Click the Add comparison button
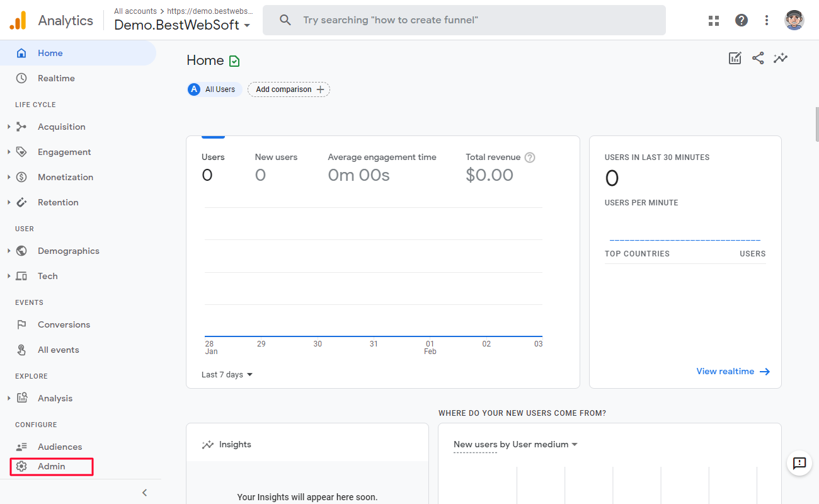Image resolution: width=819 pixels, height=504 pixels. pyautogui.click(x=289, y=89)
